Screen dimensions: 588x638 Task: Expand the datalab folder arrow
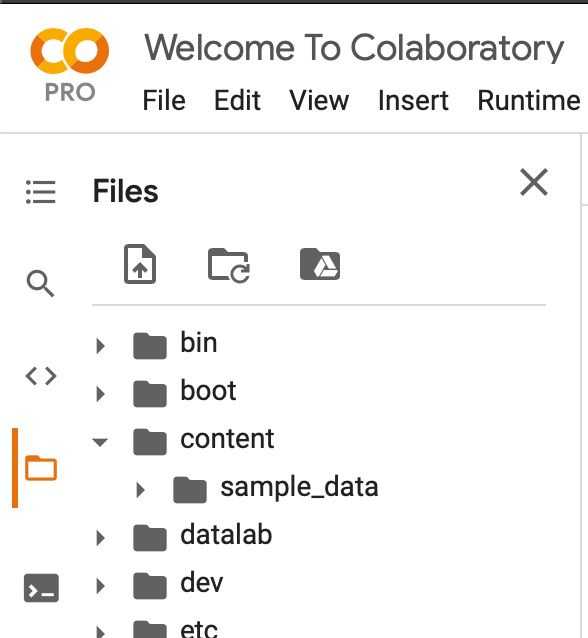(101, 538)
